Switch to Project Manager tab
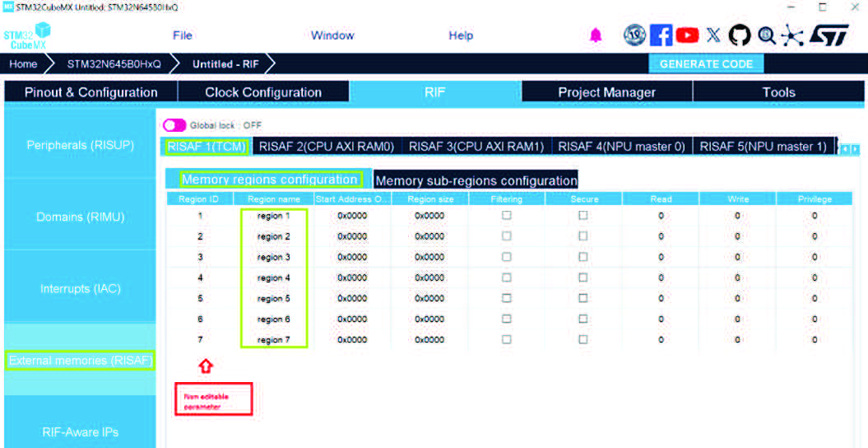Viewport: 868px width, 448px height. (606, 92)
